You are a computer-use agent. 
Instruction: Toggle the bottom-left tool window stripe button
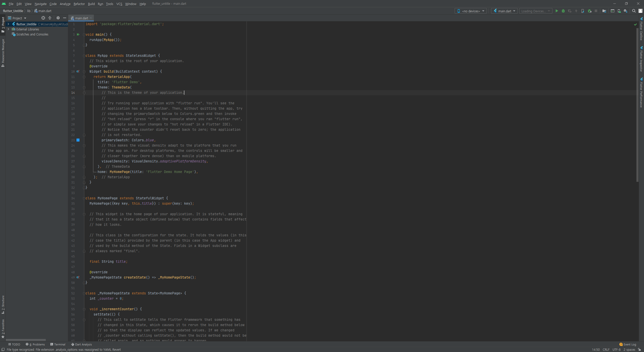click(x=3, y=349)
